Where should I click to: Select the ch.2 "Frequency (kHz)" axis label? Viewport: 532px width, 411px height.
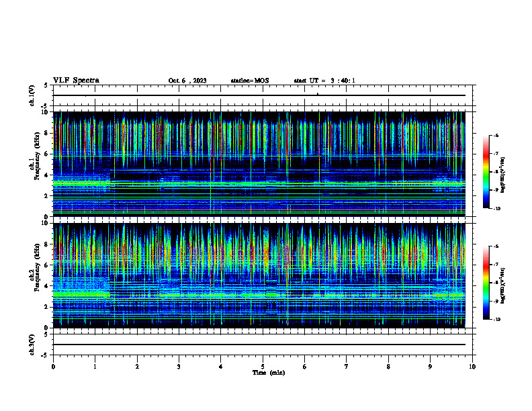[x=37, y=267]
